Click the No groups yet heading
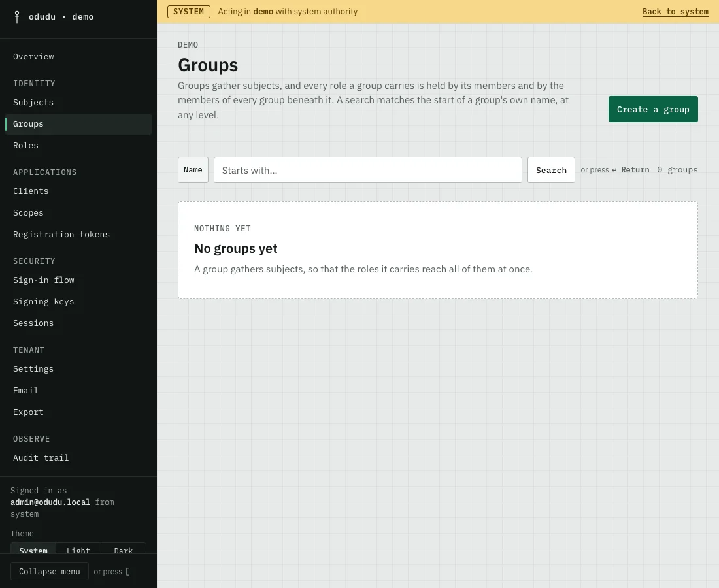The width and height of the screenshot is (719, 588). 236,249
